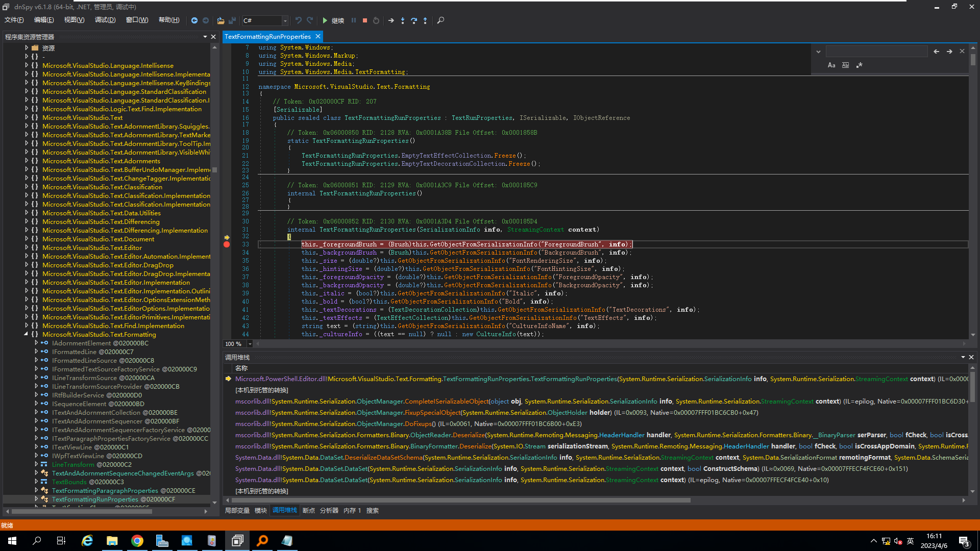Open the 编辑(E) menu
Image resolution: width=980 pixels, height=551 pixels.
[x=44, y=20]
